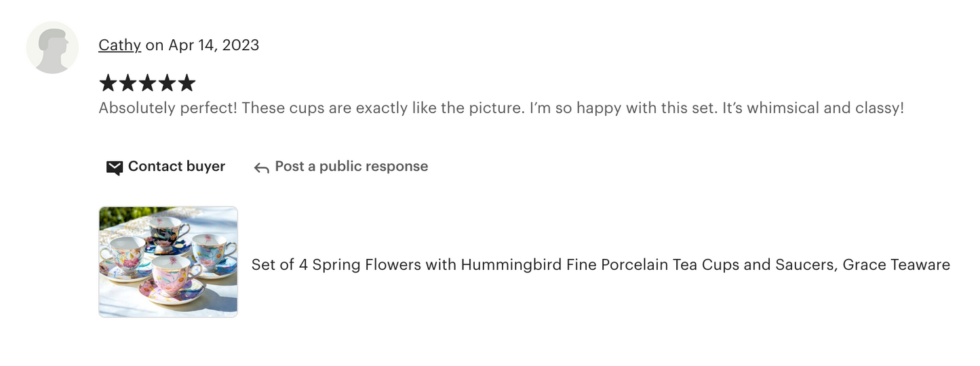Click the first star of the rating

(108, 83)
